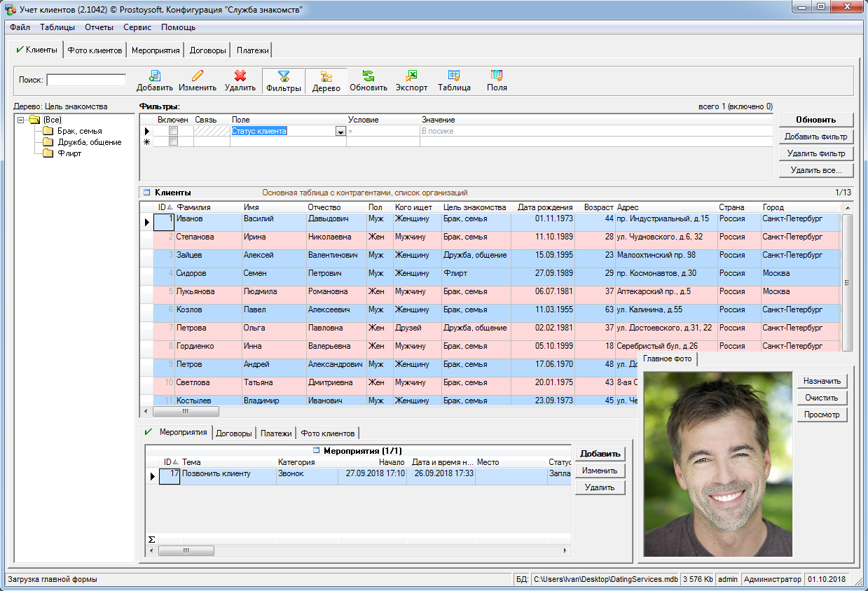Click the clients table horizontal scrollbar
Image resolution: width=868 pixels, height=591 pixels.
tap(186, 412)
